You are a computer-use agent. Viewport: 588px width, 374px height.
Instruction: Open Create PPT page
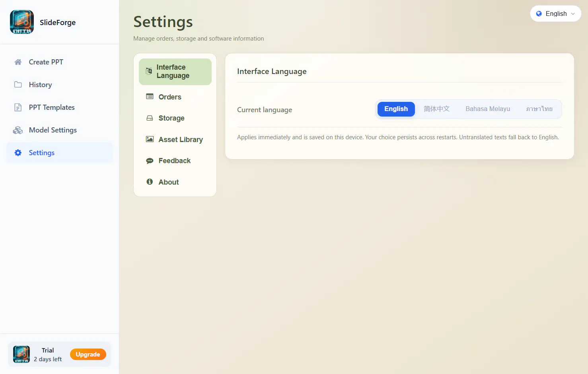(60, 62)
